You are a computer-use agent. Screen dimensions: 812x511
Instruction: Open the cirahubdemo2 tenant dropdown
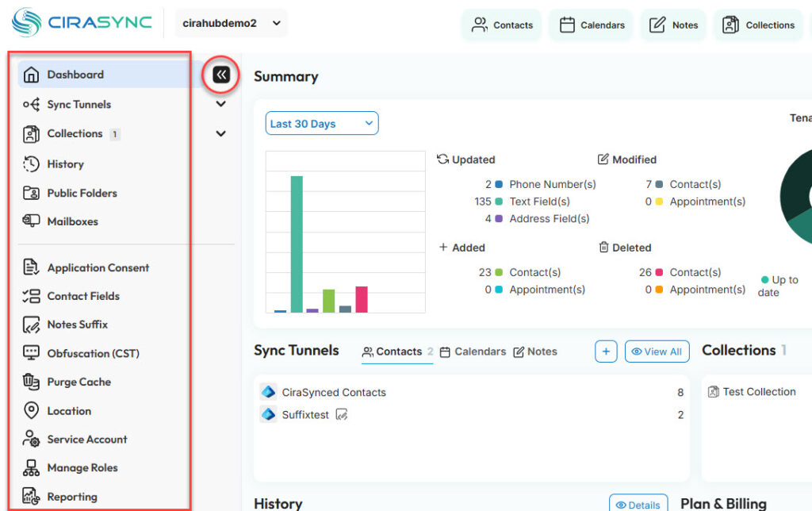coord(232,23)
